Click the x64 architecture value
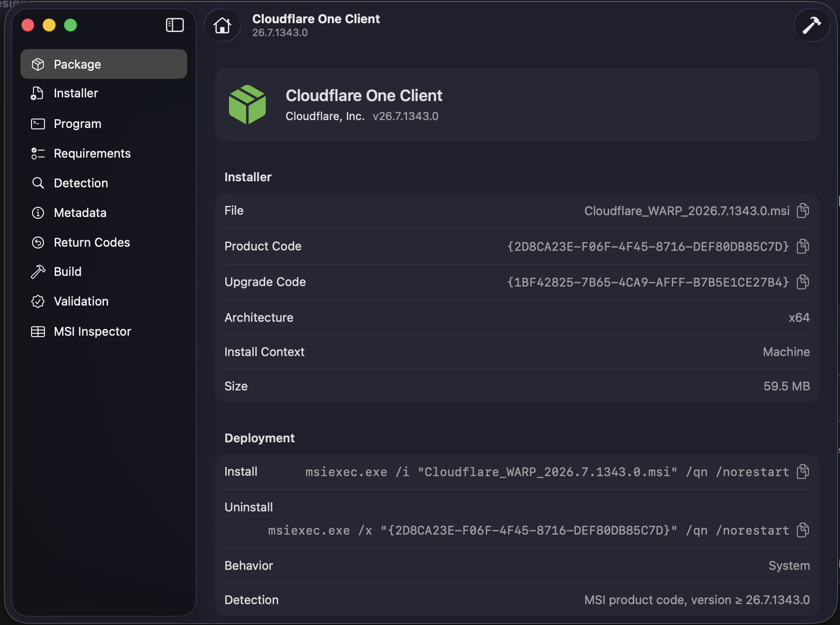This screenshot has height=625, width=840. click(799, 318)
